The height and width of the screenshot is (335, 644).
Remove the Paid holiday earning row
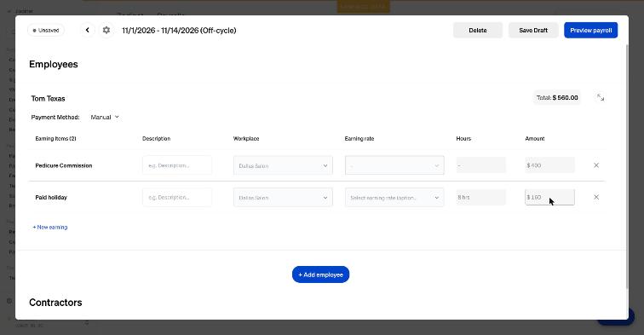[x=596, y=197]
